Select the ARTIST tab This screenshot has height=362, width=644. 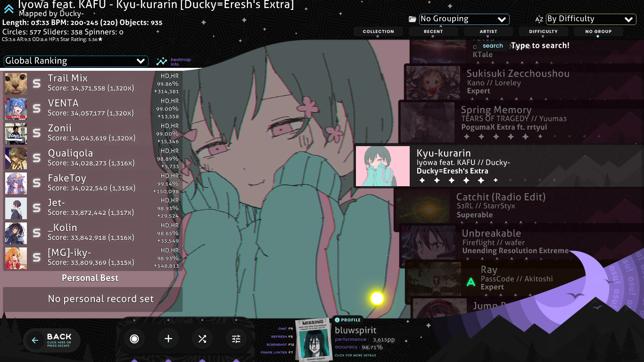(x=488, y=32)
